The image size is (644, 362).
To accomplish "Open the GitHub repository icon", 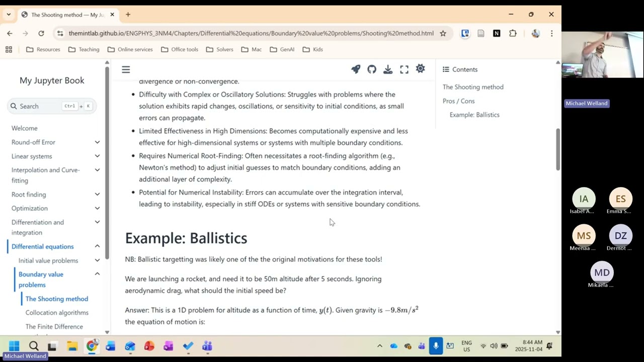I will tap(372, 69).
